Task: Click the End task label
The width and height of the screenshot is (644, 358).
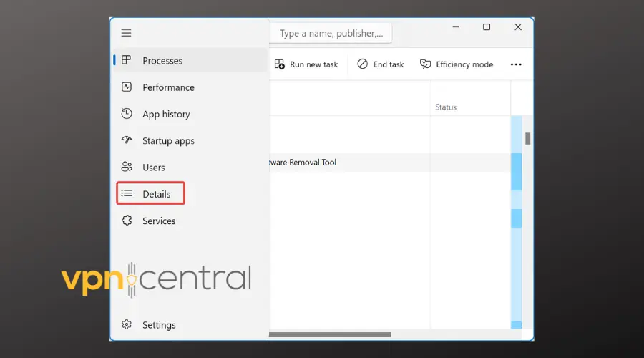Action: pos(389,64)
